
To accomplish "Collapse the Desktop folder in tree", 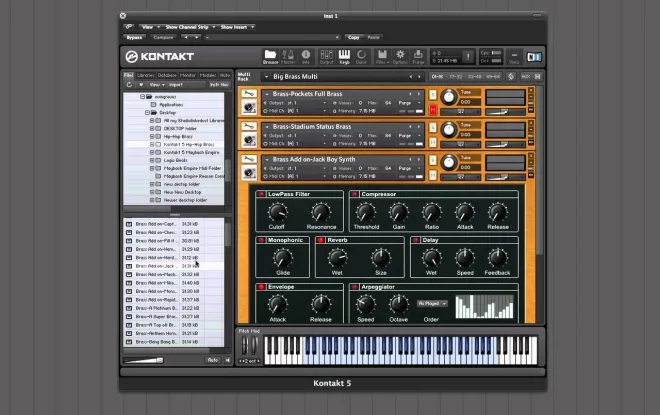I will [x=147, y=113].
